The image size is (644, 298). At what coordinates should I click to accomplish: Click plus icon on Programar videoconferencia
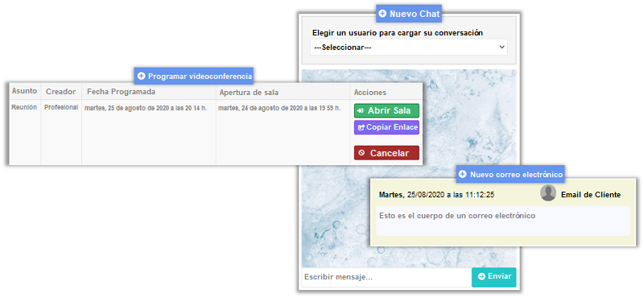(x=142, y=76)
